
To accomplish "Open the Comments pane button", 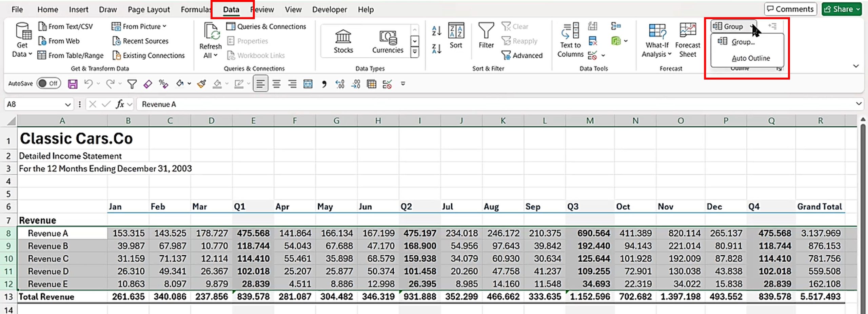I will pyautogui.click(x=790, y=9).
